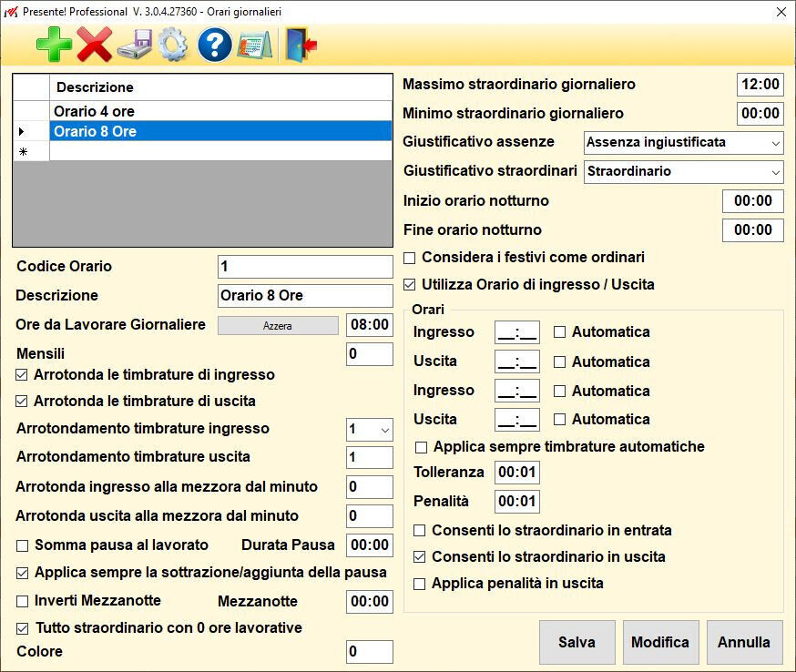The height and width of the screenshot is (672, 796).
Task: Check Applica penalità in uscita
Action: pos(419,585)
